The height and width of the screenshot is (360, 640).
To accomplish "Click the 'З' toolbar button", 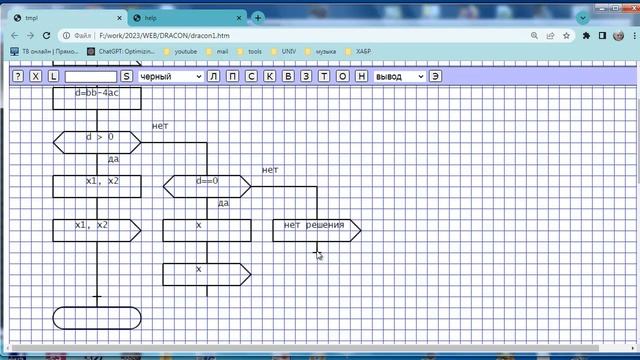I will click(306, 76).
